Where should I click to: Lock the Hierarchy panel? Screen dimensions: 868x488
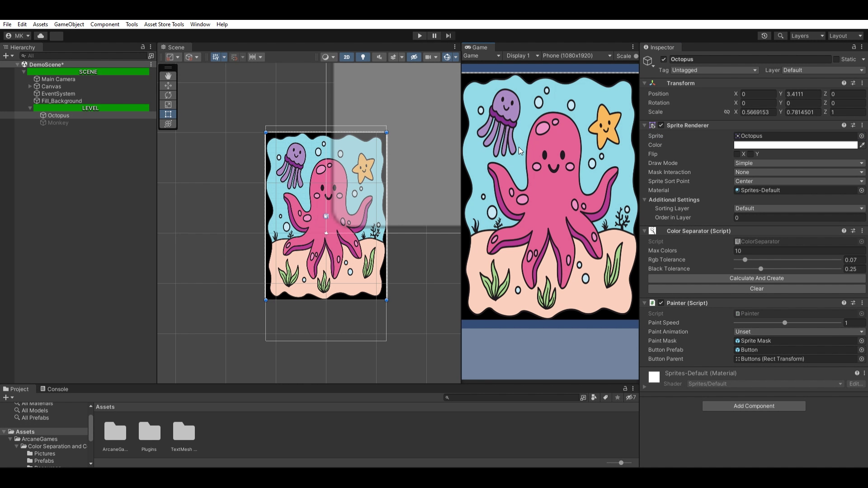[x=143, y=47]
